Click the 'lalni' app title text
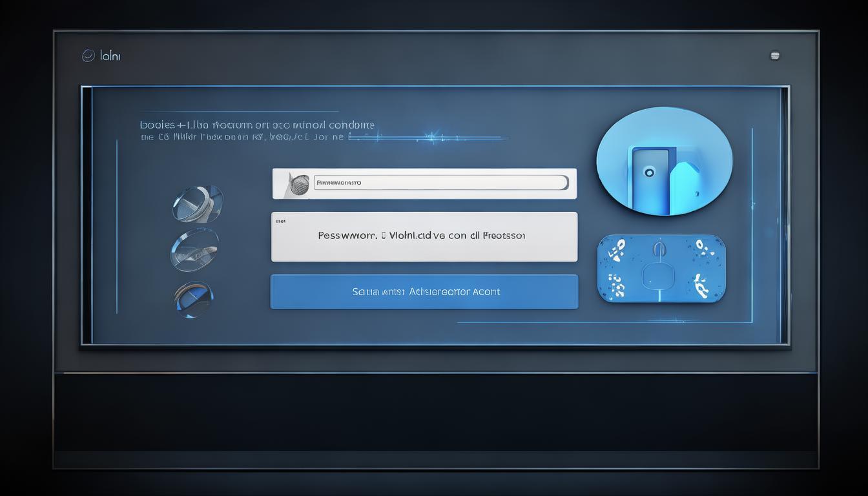 pyautogui.click(x=111, y=56)
